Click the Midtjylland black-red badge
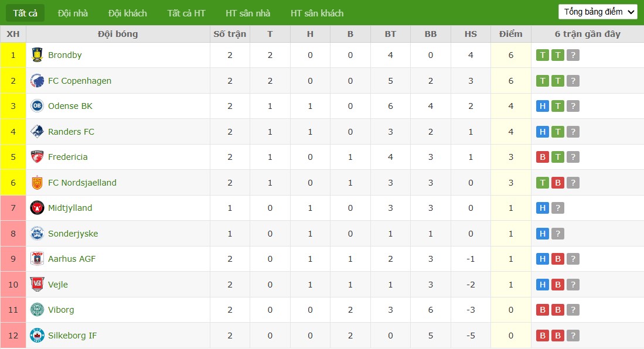 click(x=37, y=208)
